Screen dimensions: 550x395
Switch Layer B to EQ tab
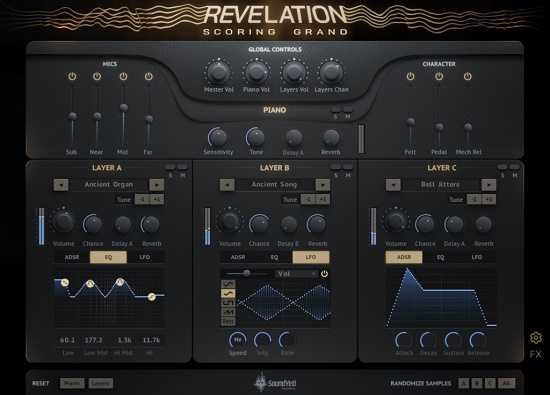pos(274,257)
